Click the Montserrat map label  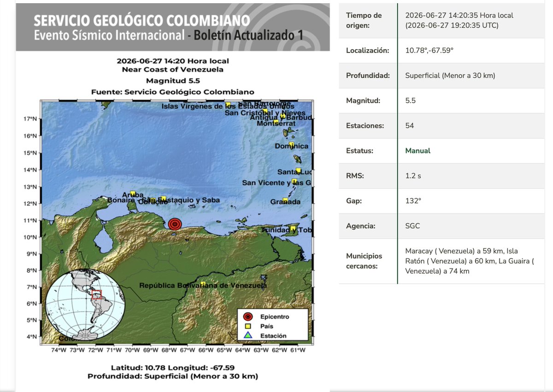pyautogui.click(x=276, y=123)
